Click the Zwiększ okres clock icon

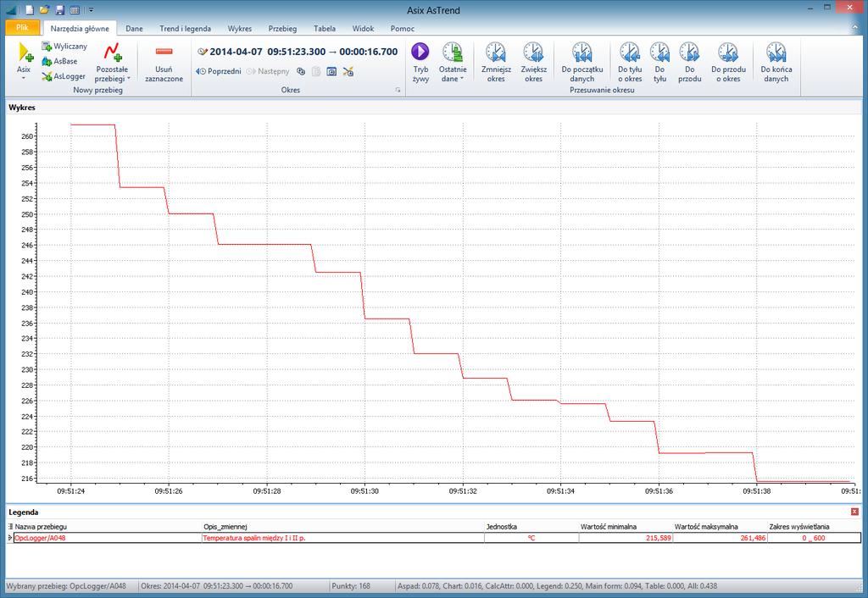coord(533,52)
